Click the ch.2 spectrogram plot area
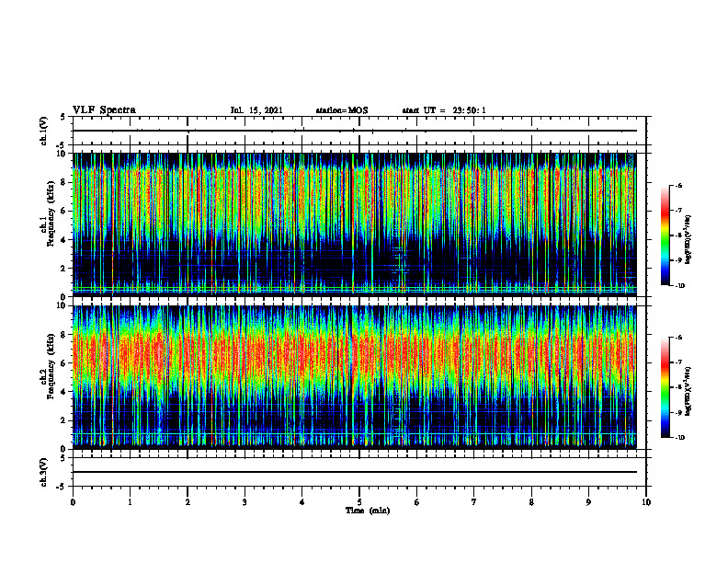 click(x=355, y=377)
